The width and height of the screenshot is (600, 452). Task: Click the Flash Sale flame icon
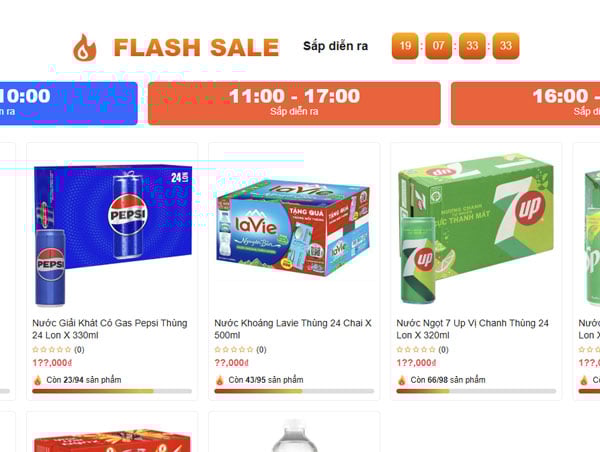[x=85, y=47]
